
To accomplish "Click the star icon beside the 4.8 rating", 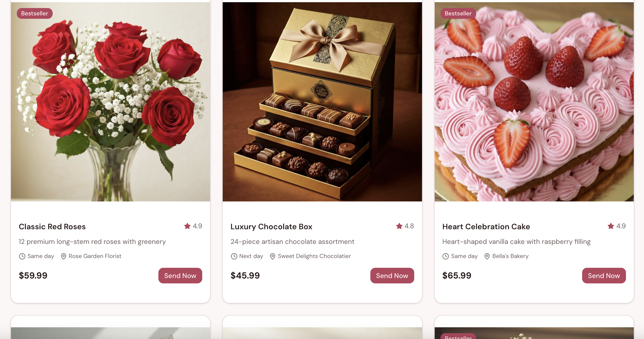I will click(x=399, y=226).
